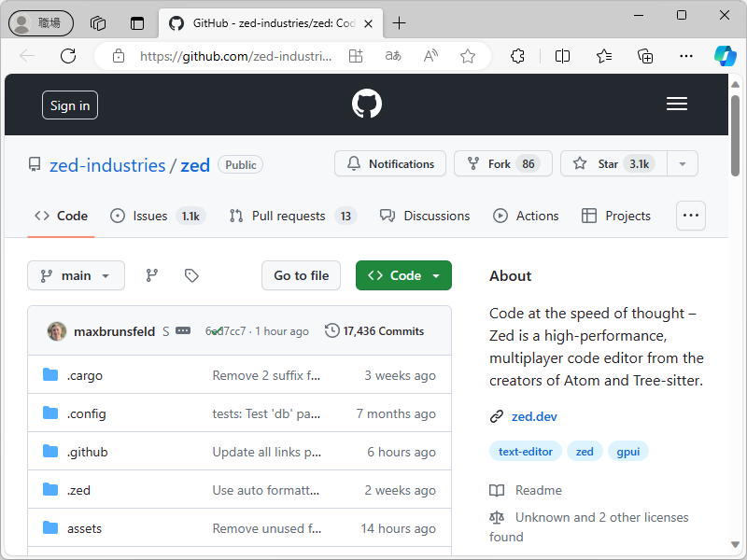Open the green Code dropdown
The height and width of the screenshot is (560, 747).
[x=403, y=275]
